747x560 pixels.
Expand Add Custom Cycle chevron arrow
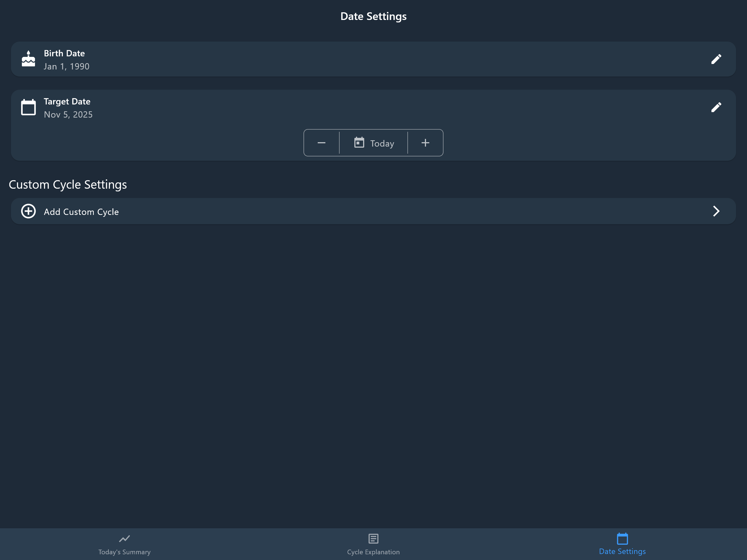pos(716,211)
